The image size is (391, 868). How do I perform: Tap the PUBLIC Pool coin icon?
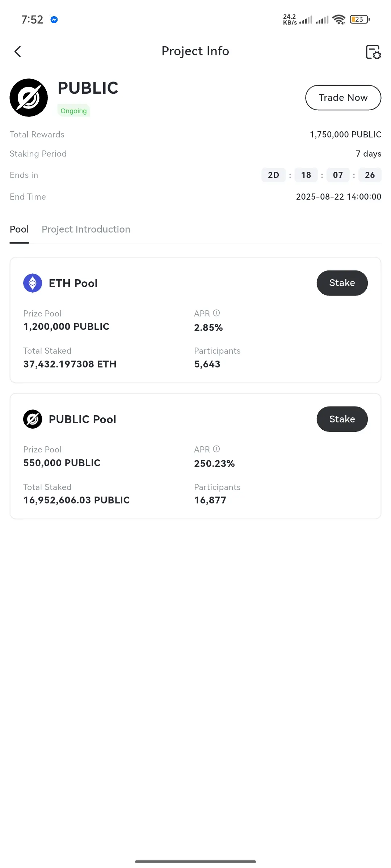pyautogui.click(x=33, y=419)
